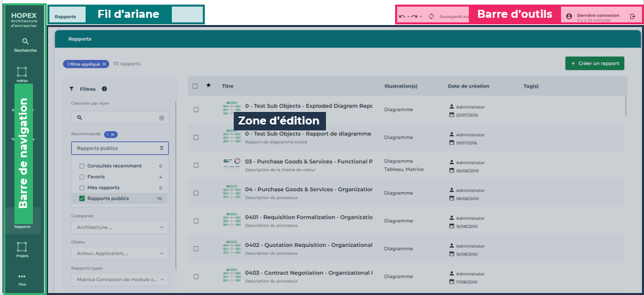Sort by Date de création column header
Screen dimensions: 644x295
tap(470, 86)
